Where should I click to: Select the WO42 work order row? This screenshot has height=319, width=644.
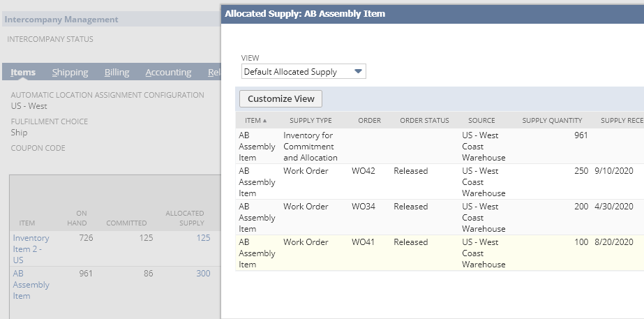(x=359, y=171)
